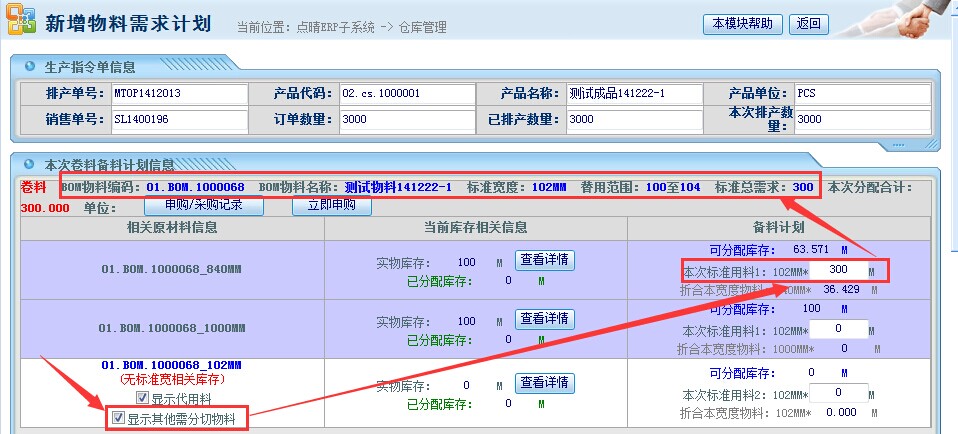
Task: View stock details for 01.BOM.1000068_840MM
Action: coord(545,260)
